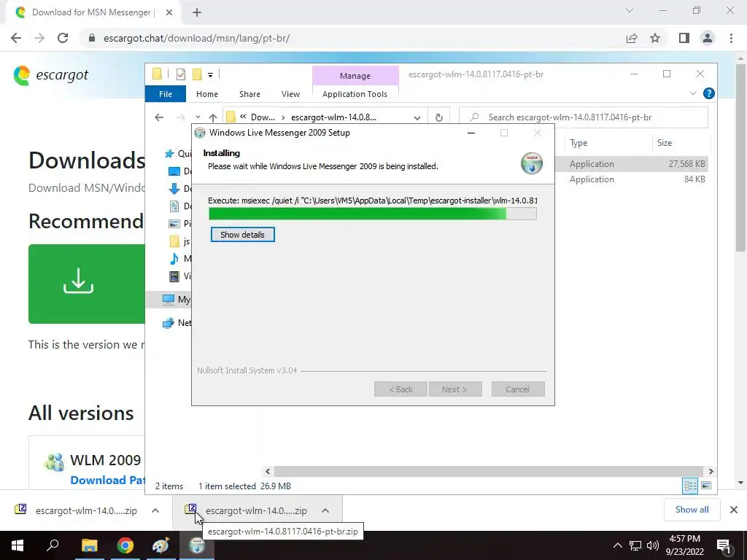Open notification center icon
Viewport: 747px width, 560px height.
tap(724, 545)
